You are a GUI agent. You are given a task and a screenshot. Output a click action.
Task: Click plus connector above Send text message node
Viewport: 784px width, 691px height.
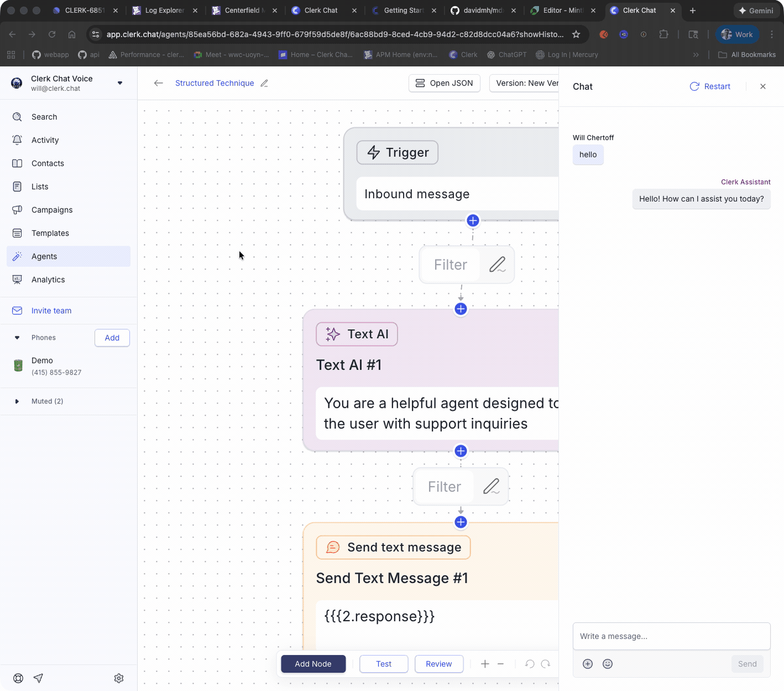(x=461, y=522)
